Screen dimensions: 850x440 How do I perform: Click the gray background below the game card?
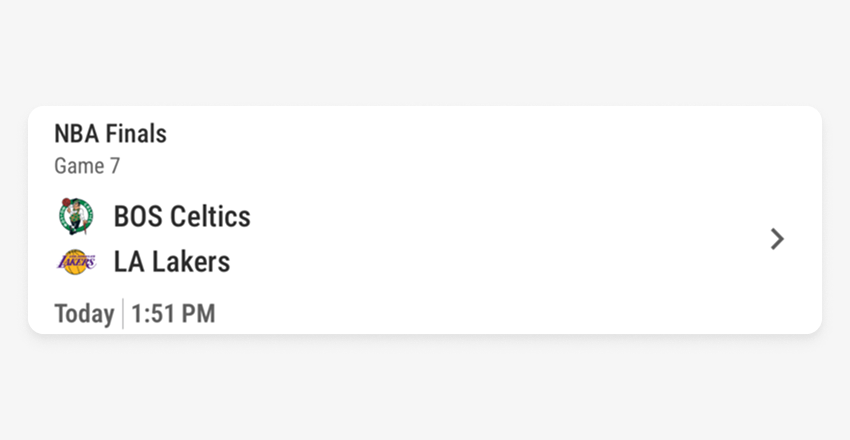coord(425,390)
